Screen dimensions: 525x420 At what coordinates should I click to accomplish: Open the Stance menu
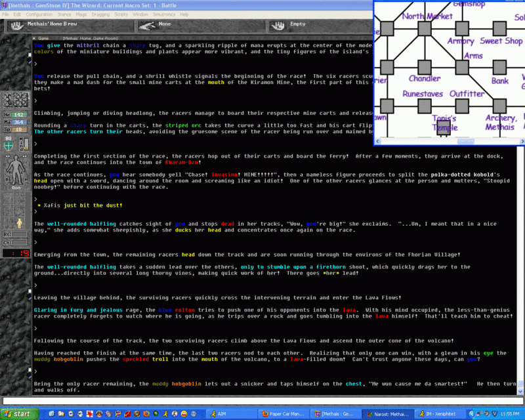[x=66, y=14]
